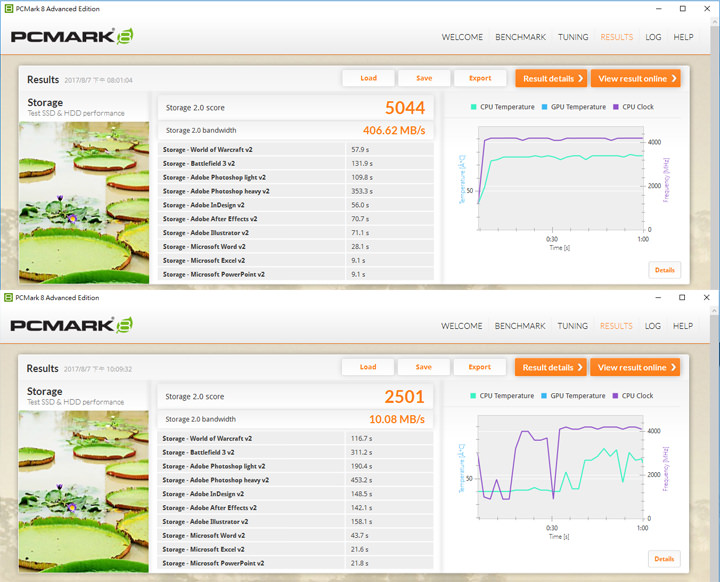Click the title bar app icon of the 2501 result window
The width and height of the screenshot is (720, 582).
9,297
